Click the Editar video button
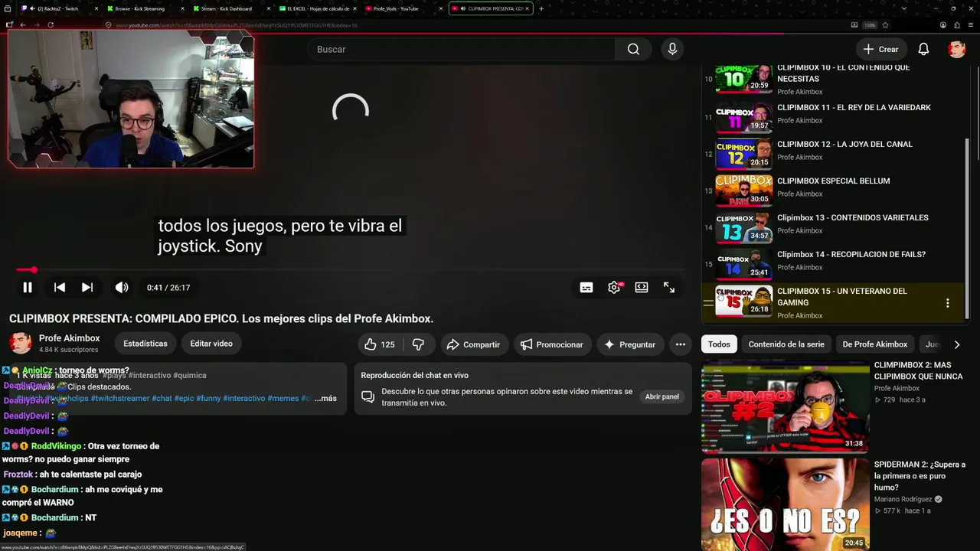This screenshot has height=551, width=980. coord(211,344)
